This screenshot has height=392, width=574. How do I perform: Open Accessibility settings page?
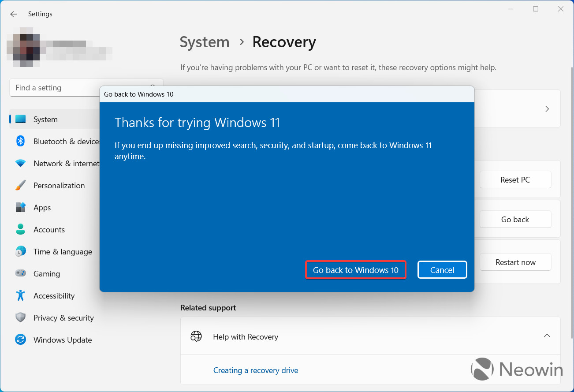(54, 296)
